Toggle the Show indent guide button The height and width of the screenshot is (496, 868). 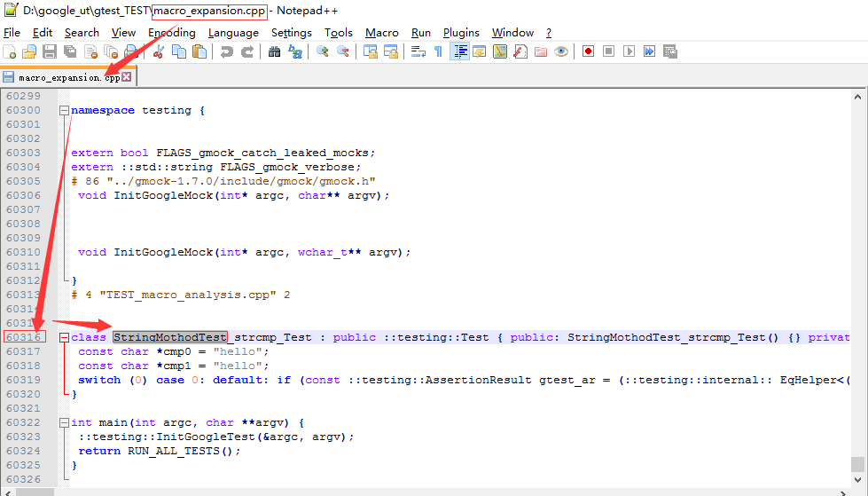[x=460, y=51]
